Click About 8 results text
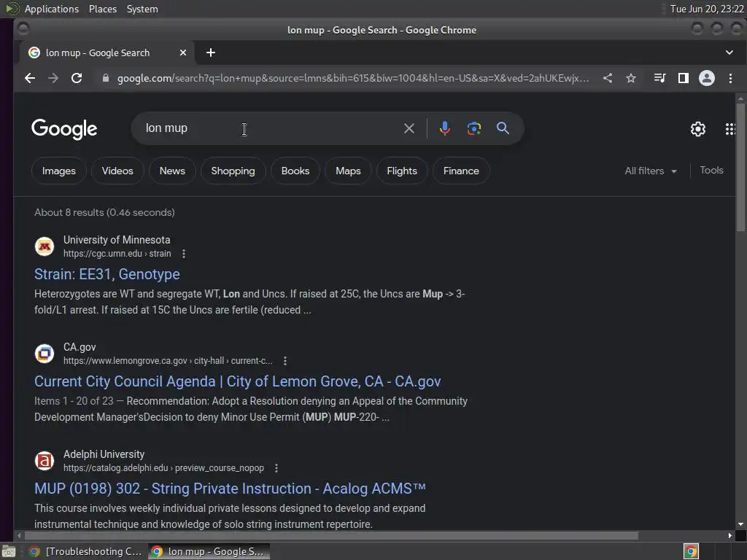 [104, 212]
